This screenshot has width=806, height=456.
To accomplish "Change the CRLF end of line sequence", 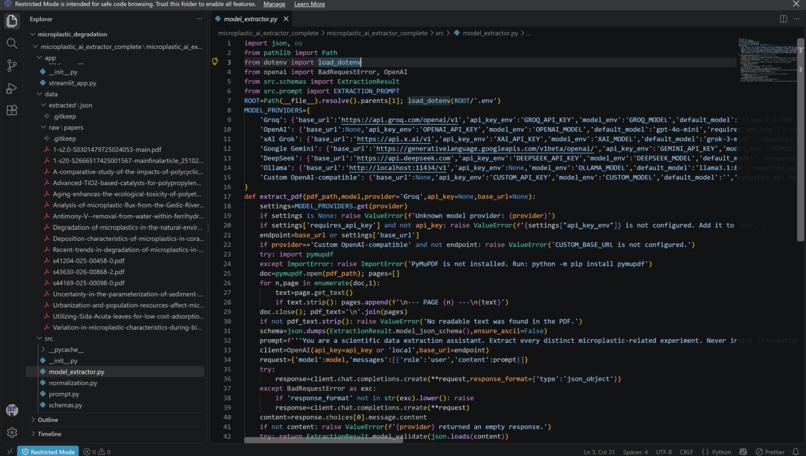I will [686, 452].
